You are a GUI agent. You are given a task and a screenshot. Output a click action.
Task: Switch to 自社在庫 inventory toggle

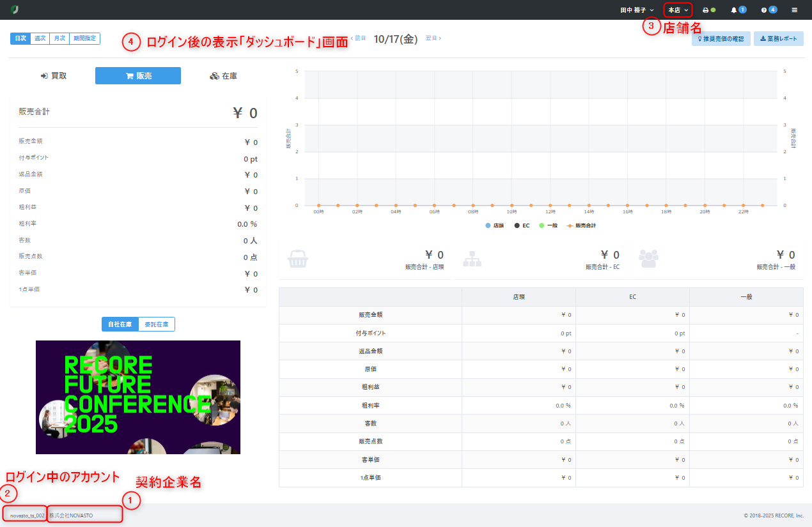120,325
